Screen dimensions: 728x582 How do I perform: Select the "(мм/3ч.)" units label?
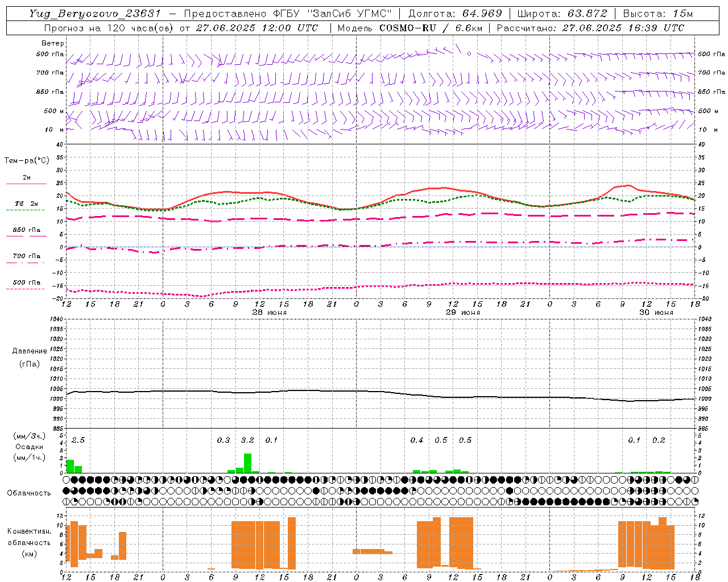coord(30,436)
